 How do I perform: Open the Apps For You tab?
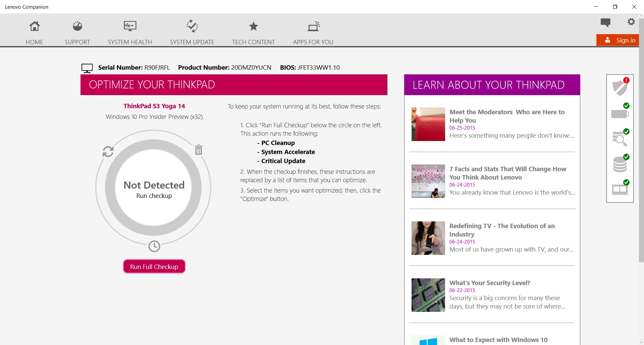[313, 32]
